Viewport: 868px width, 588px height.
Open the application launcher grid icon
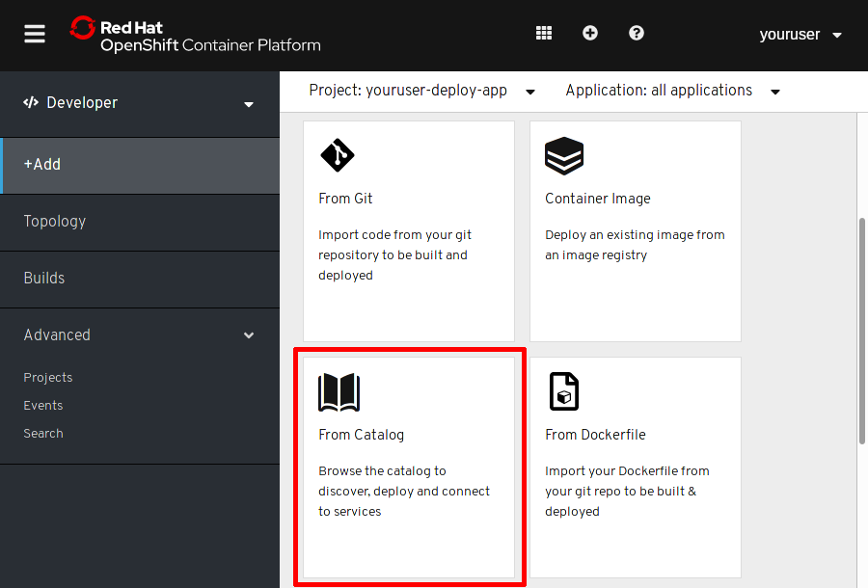(x=544, y=33)
